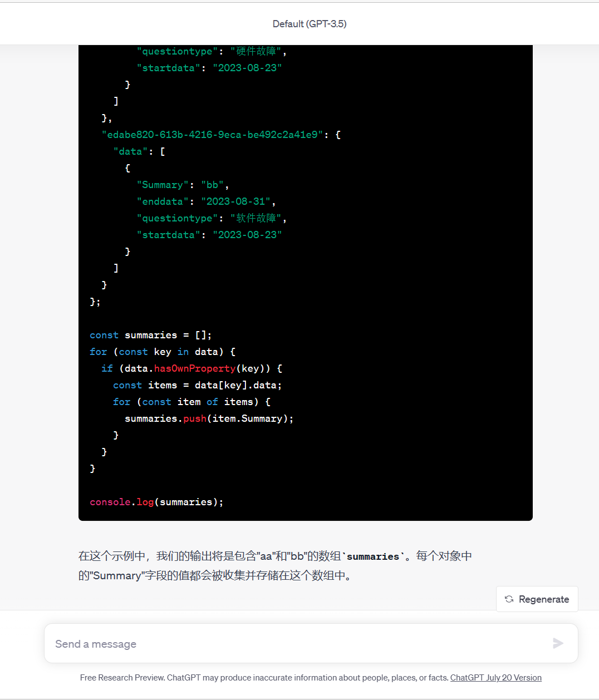599x700 pixels.
Task: Click the edabe820-613b-4216-9eca-be492c2a41e9 key text
Action: pyautogui.click(x=212, y=135)
